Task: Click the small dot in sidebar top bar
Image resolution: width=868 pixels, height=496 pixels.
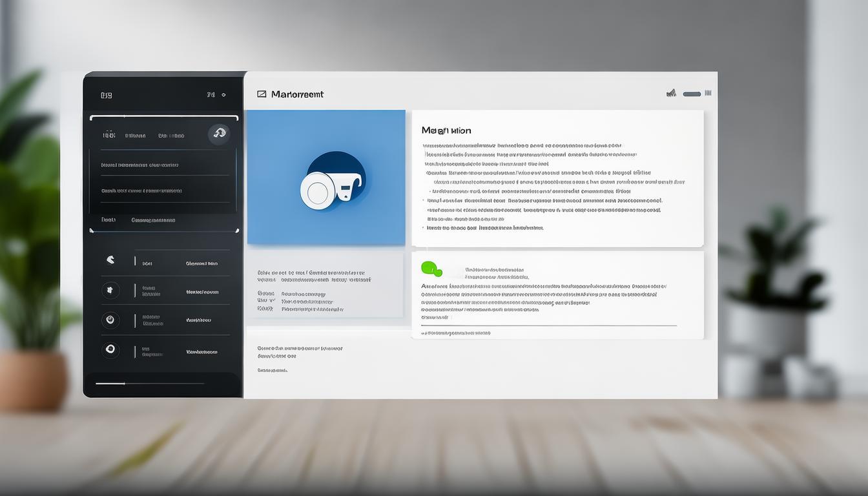Action: pos(223,95)
